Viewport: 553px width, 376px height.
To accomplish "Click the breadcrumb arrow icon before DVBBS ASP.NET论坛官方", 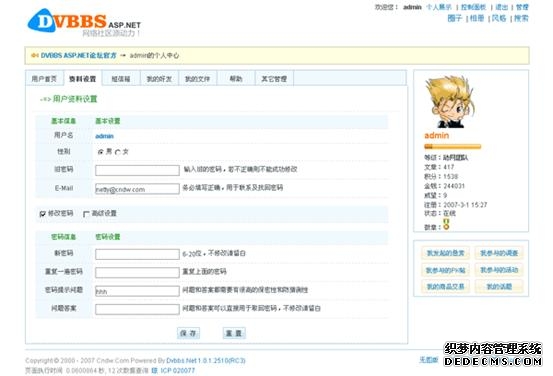I will tap(35, 55).
